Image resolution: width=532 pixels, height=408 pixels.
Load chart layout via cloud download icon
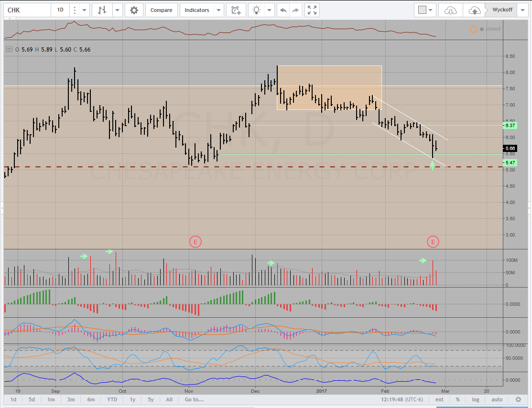451,10
